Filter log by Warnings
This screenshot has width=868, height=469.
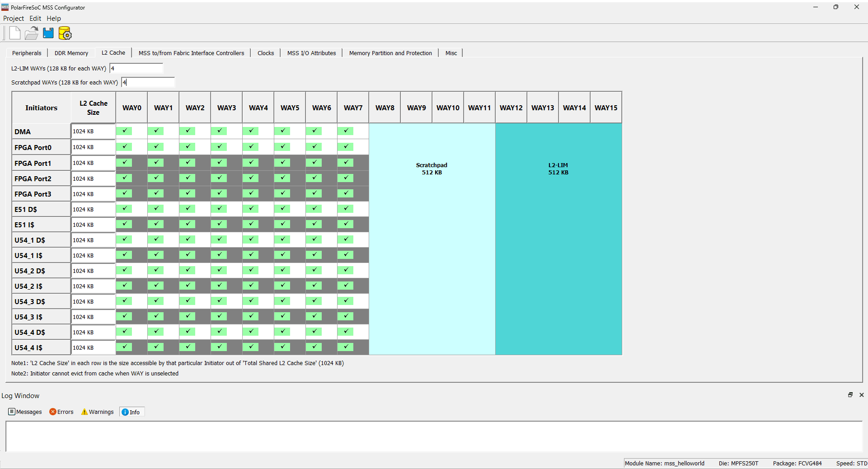[97, 412]
